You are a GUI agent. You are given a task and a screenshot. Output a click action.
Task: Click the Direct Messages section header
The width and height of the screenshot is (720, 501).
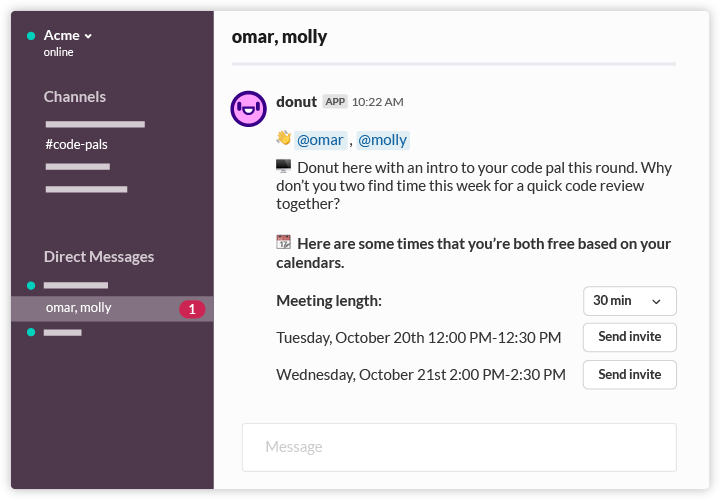[99, 257]
